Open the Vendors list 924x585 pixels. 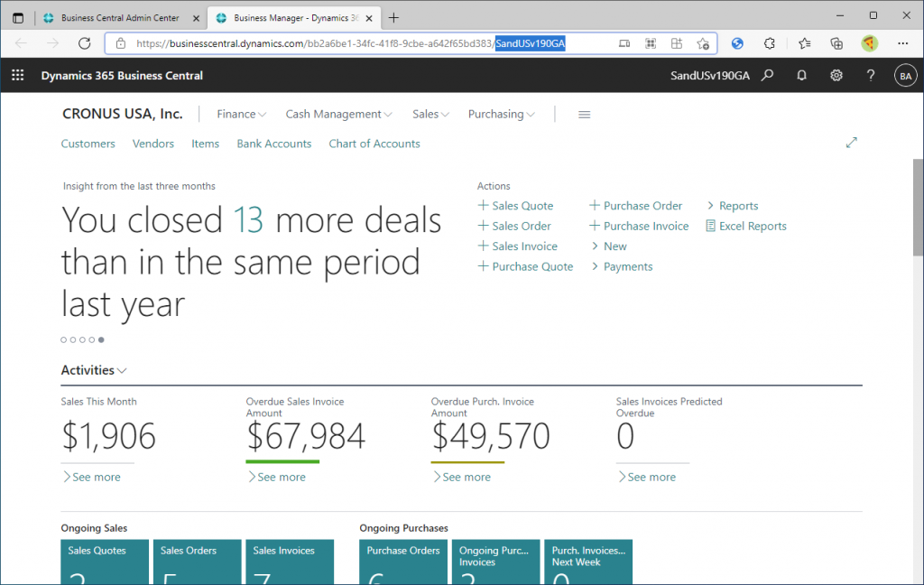(153, 144)
